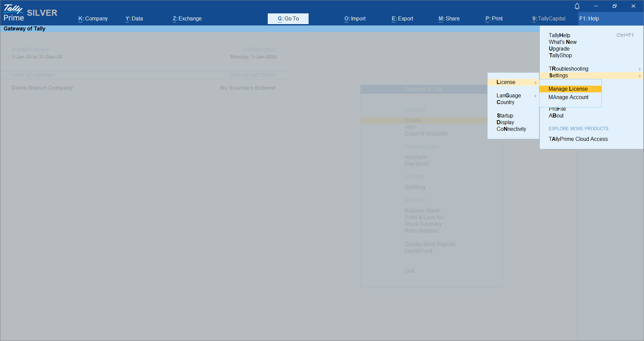Click Quit in Gateway menu
Image resolution: width=644 pixels, height=341 pixels.
pos(409,271)
